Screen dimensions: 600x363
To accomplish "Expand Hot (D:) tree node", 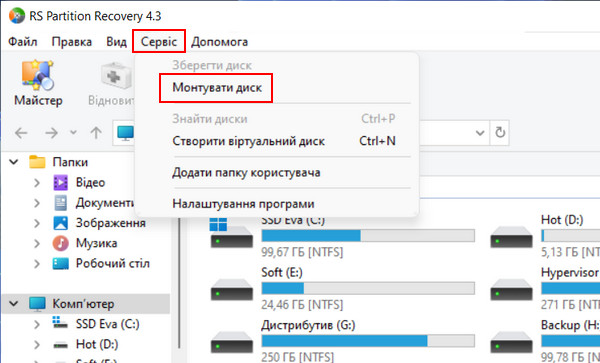I will pyautogui.click(x=37, y=345).
